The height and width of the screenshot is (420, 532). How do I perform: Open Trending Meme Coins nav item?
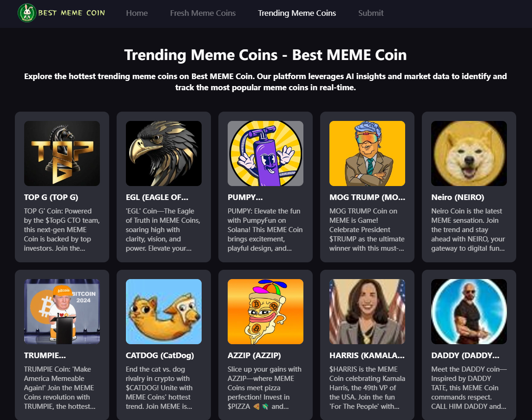[297, 13]
